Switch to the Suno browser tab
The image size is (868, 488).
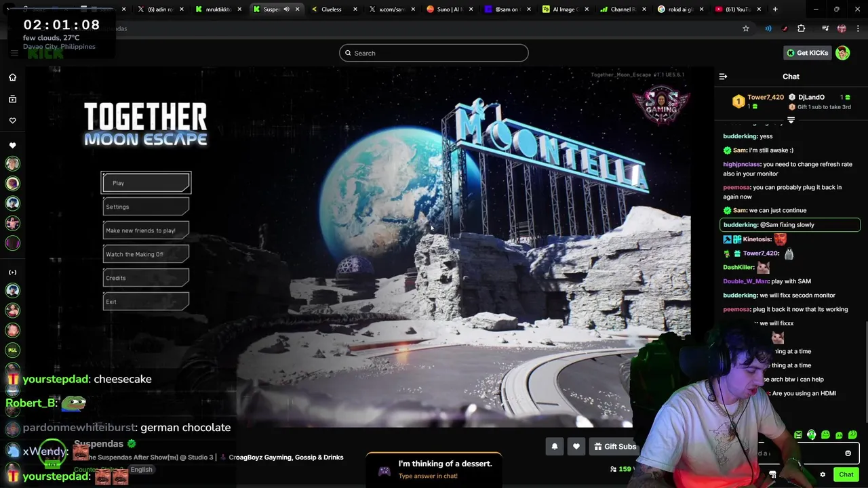[448, 9]
